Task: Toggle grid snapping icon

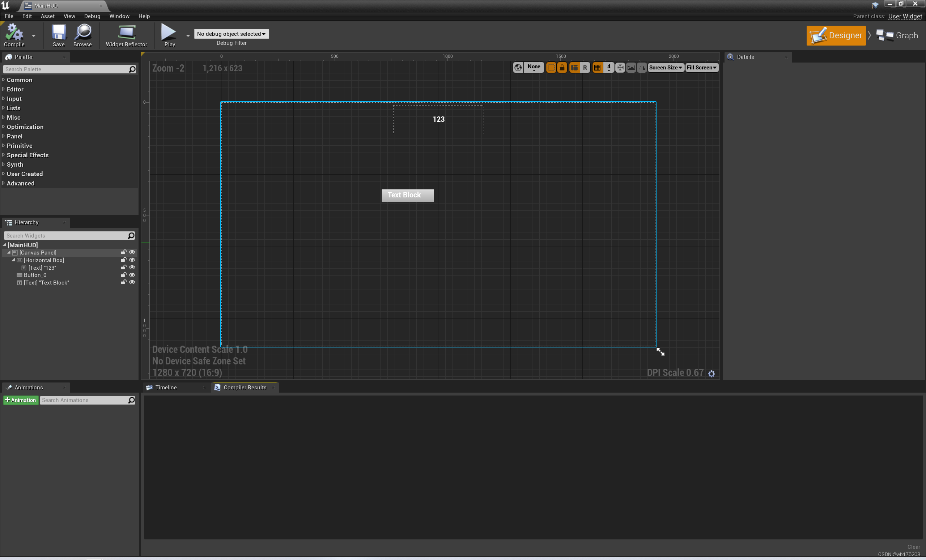Action: [597, 68]
